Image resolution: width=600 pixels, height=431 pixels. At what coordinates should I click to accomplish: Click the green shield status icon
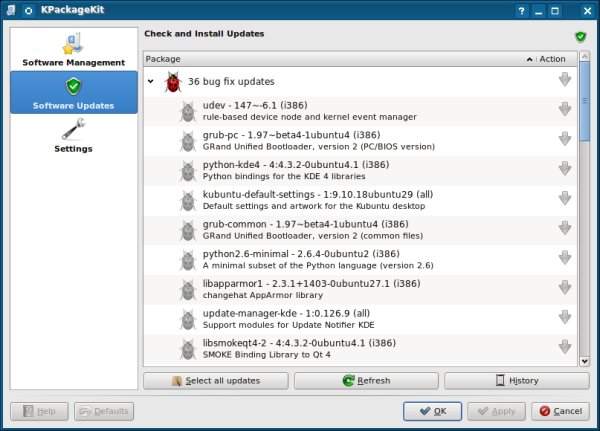[x=580, y=37]
